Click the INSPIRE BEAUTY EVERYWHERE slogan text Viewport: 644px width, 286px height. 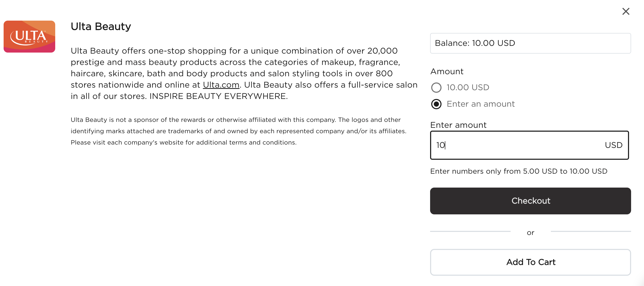(218, 96)
